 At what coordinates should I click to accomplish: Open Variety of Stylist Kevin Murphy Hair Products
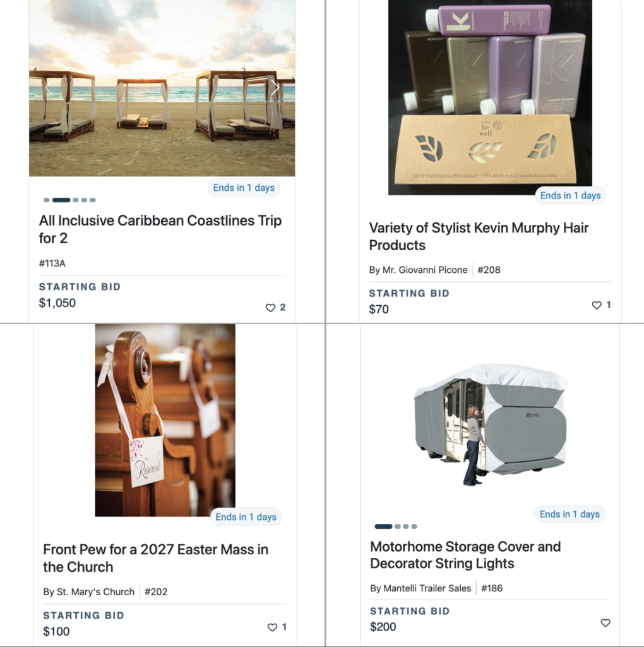479,236
